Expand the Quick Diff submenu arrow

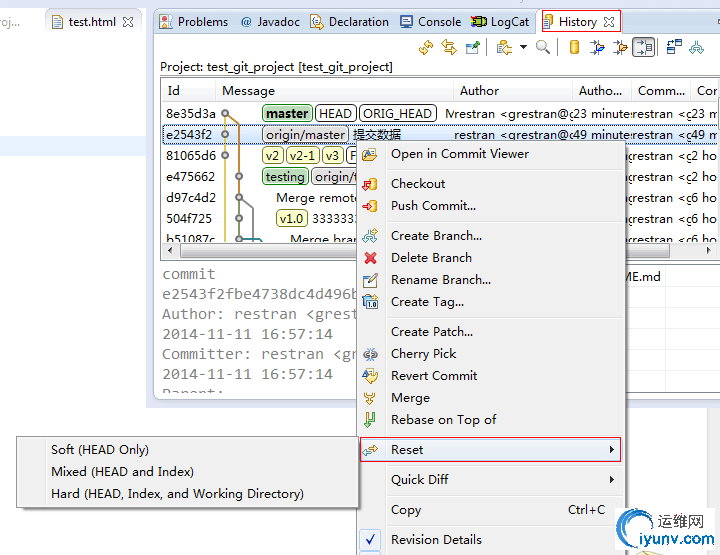(x=612, y=479)
